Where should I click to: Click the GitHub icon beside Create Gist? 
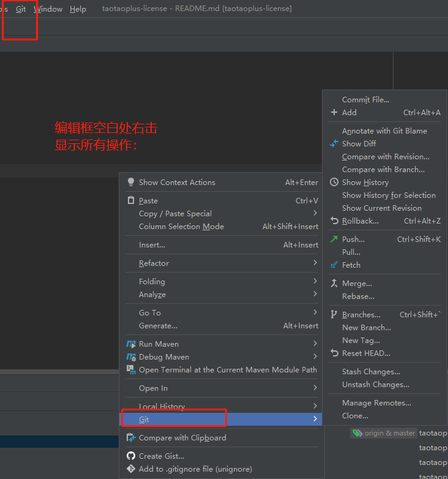pyautogui.click(x=131, y=456)
